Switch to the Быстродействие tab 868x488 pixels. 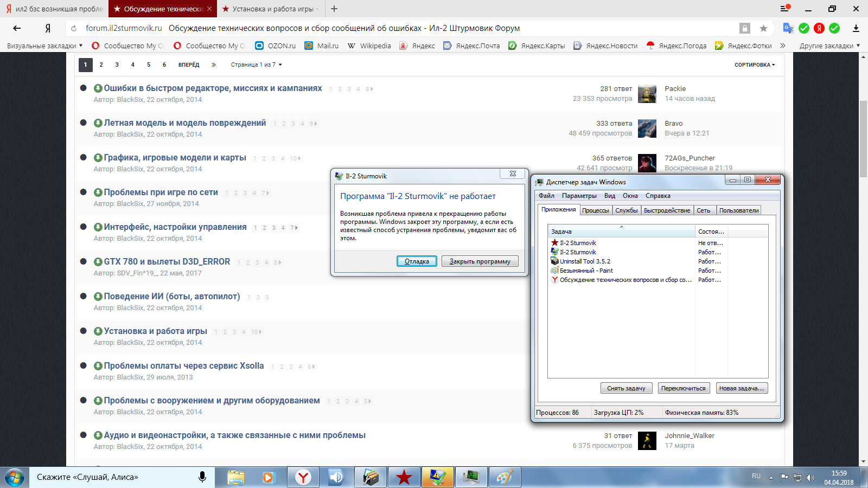point(667,210)
